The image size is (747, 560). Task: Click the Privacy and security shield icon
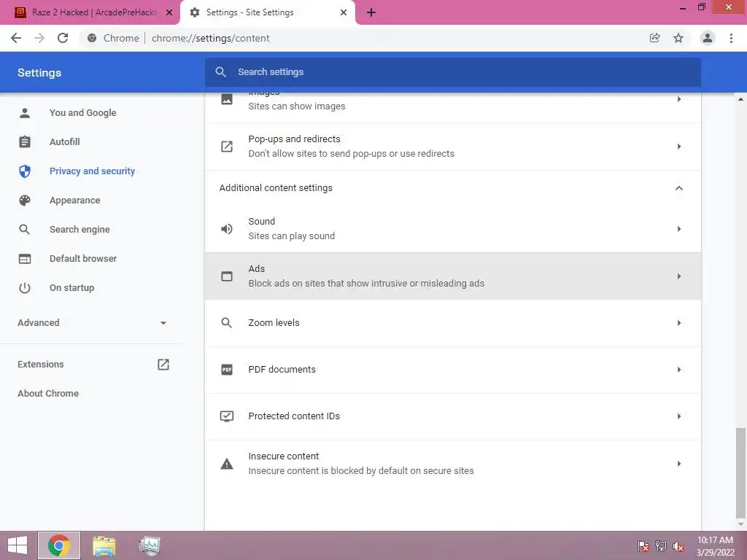(25, 171)
